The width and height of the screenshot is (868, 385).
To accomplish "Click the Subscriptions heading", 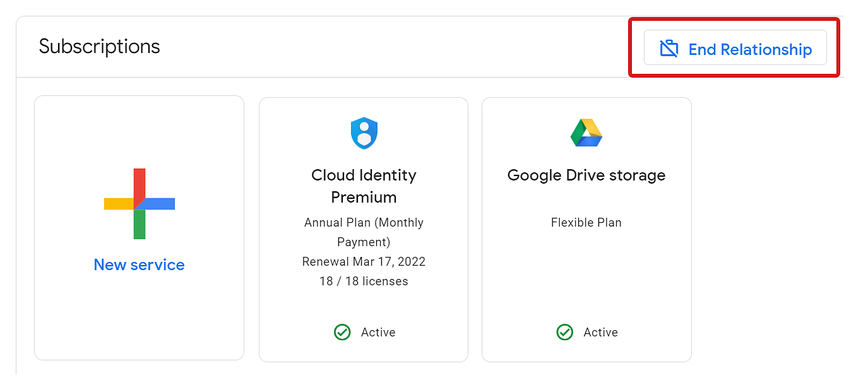I will (100, 46).
